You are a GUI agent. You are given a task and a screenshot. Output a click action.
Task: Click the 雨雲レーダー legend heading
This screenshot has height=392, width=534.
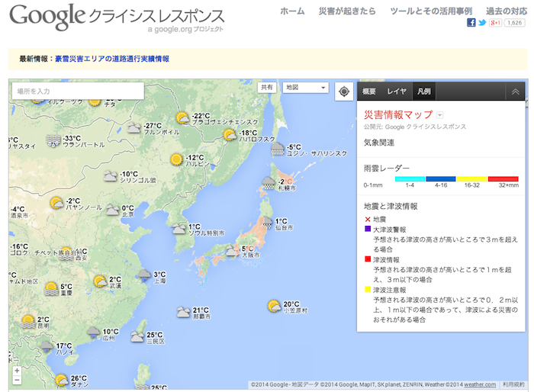click(x=387, y=169)
